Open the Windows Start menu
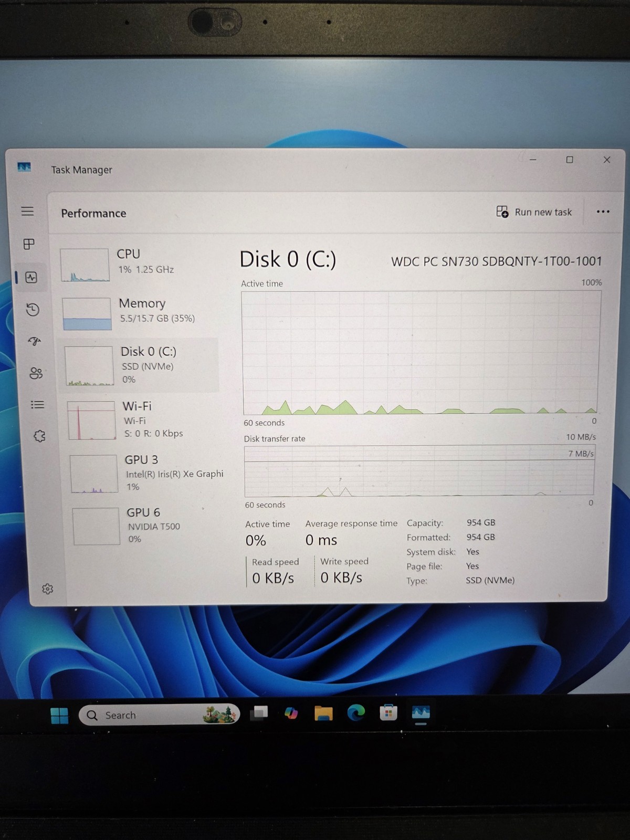 [59, 716]
